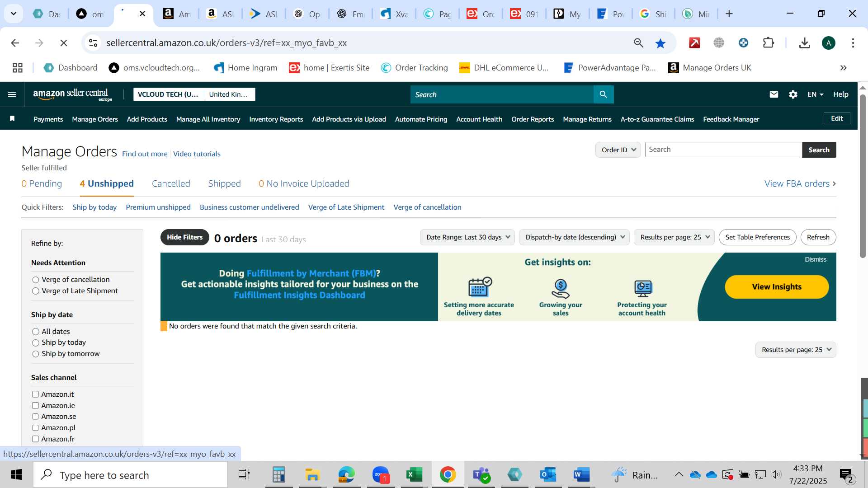Click the Seller Central header search field

click(x=502, y=94)
